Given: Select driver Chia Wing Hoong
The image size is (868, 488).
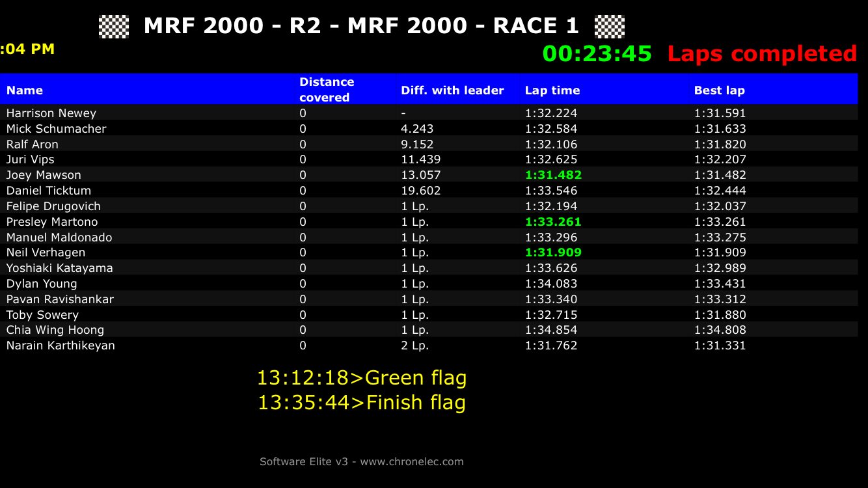Looking at the screenshot, I should 55,330.
